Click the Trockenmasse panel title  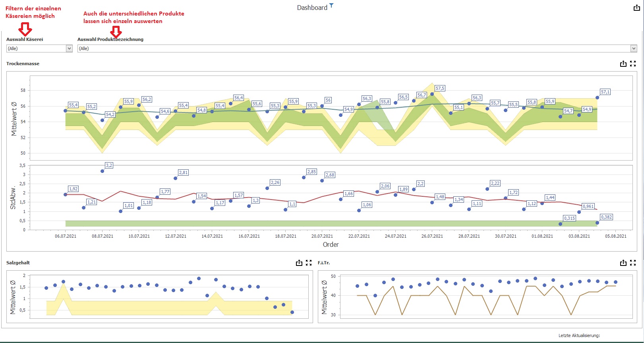coord(23,64)
